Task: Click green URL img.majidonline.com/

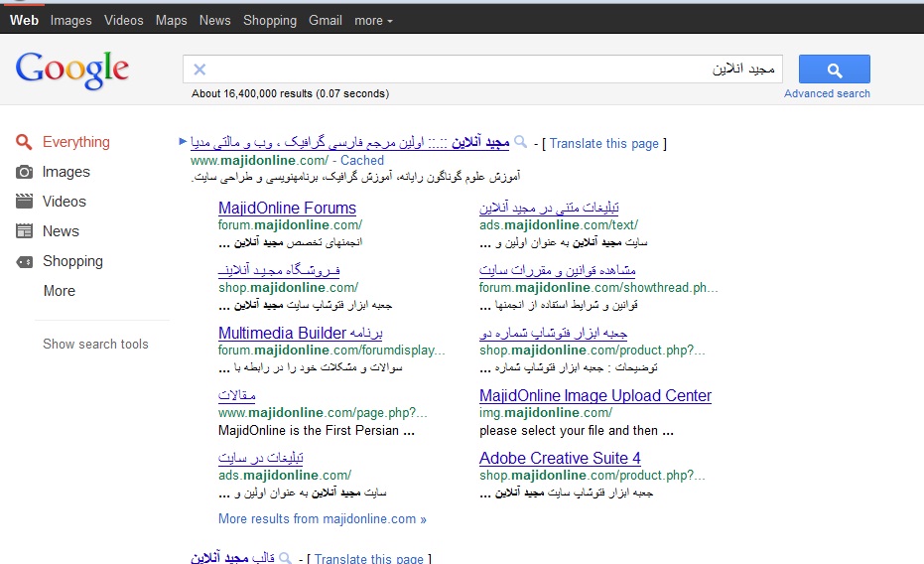Action: (x=546, y=412)
